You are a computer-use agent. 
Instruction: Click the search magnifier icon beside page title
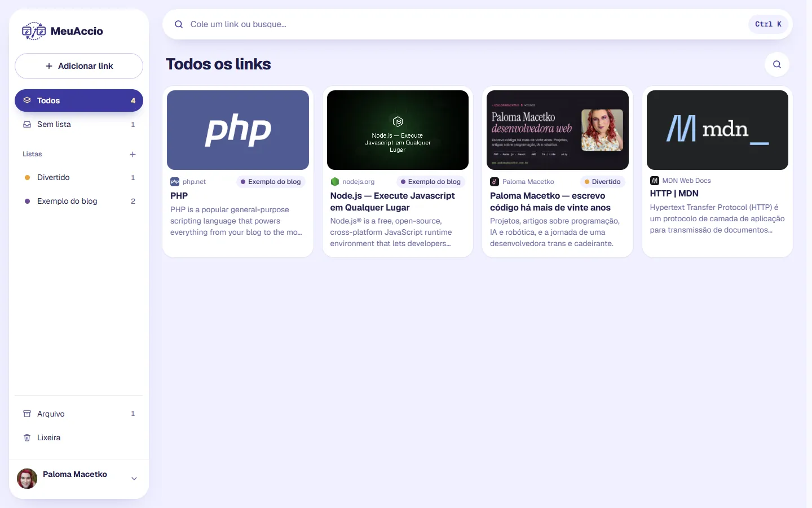777,64
